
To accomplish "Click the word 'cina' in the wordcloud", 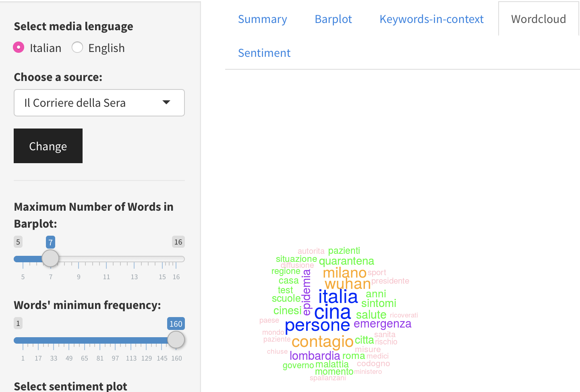I will [x=333, y=313].
